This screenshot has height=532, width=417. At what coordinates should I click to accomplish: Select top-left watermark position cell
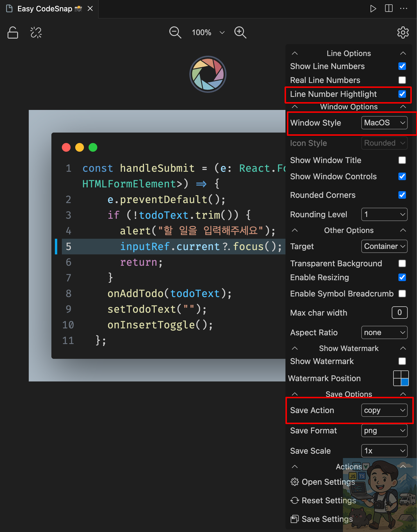tap(397, 374)
